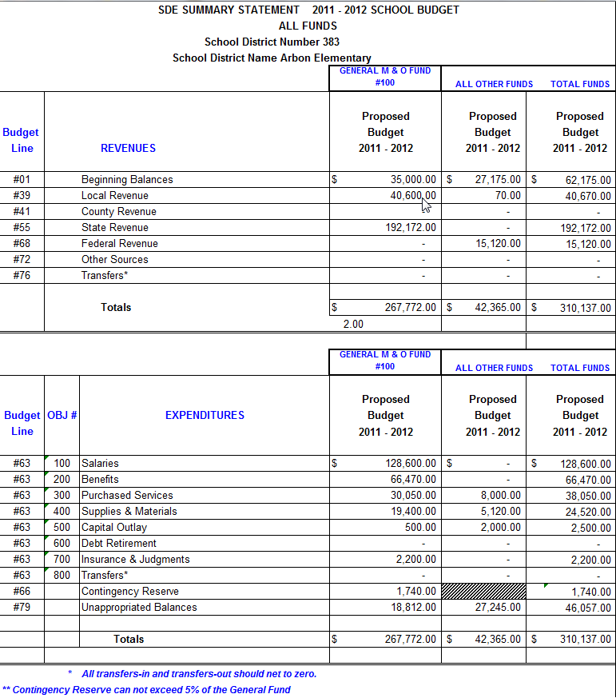Select the 128,600.00 Salaries general fund cell
This screenshot has height=698, width=616.
click(x=385, y=464)
